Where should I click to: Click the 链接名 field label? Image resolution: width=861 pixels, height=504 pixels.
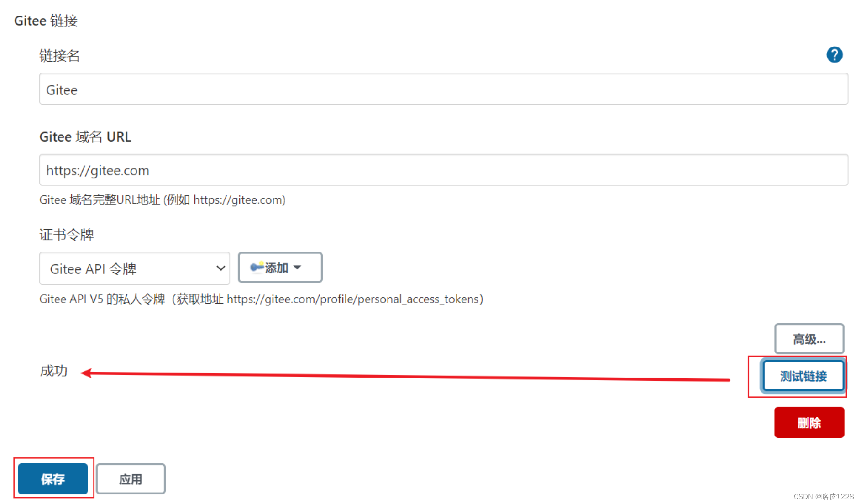click(x=59, y=56)
